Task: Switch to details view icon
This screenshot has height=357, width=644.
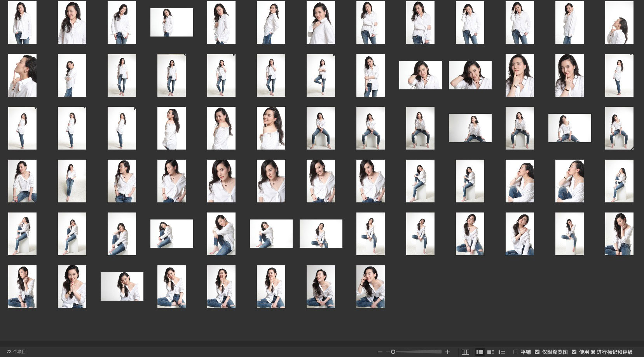Action: click(x=491, y=352)
